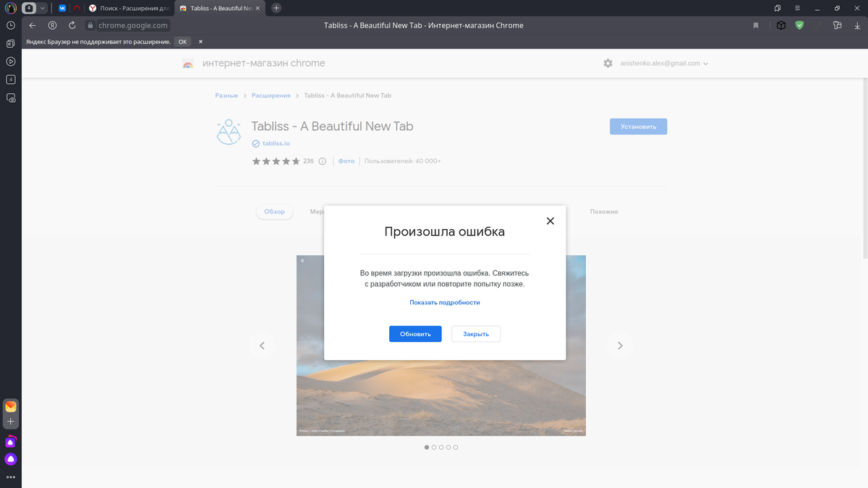The image size is (868, 488).
Task: Expand the anishenko.alex@gmail.com account dropdown
Action: click(x=664, y=64)
